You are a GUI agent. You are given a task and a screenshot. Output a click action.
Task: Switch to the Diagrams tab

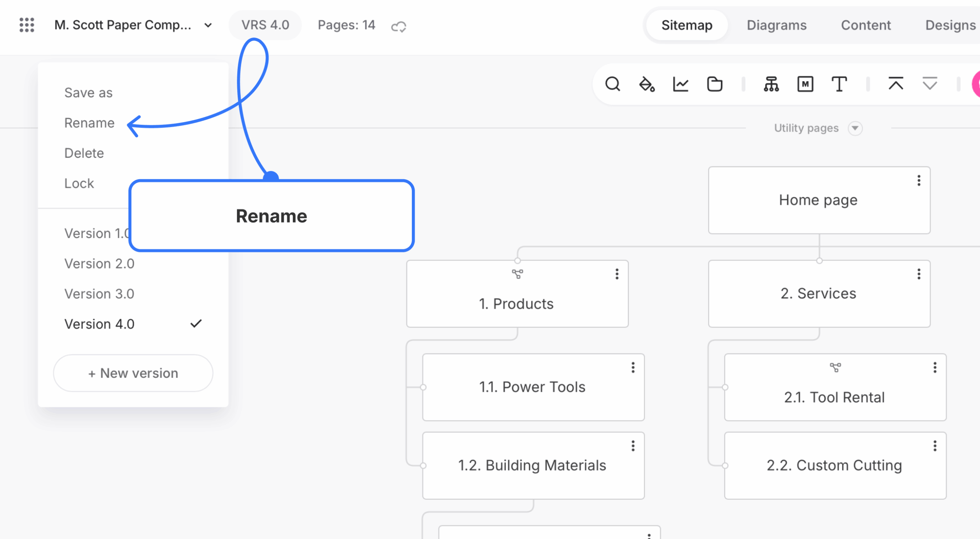pos(776,25)
